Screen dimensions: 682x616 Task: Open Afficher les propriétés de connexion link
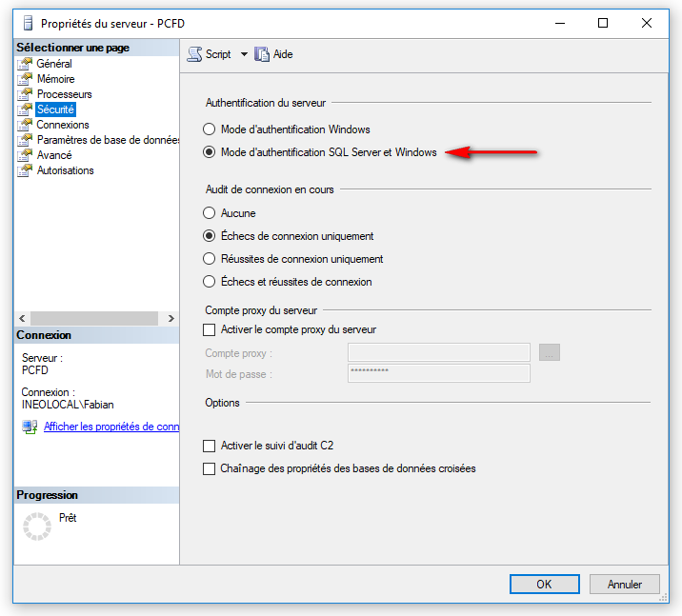[110, 427]
